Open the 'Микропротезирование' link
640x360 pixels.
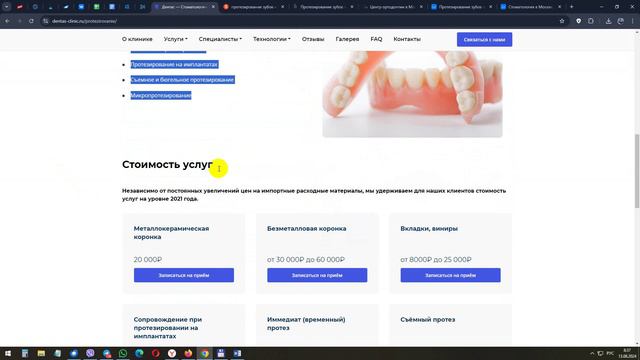pyautogui.click(x=161, y=96)
